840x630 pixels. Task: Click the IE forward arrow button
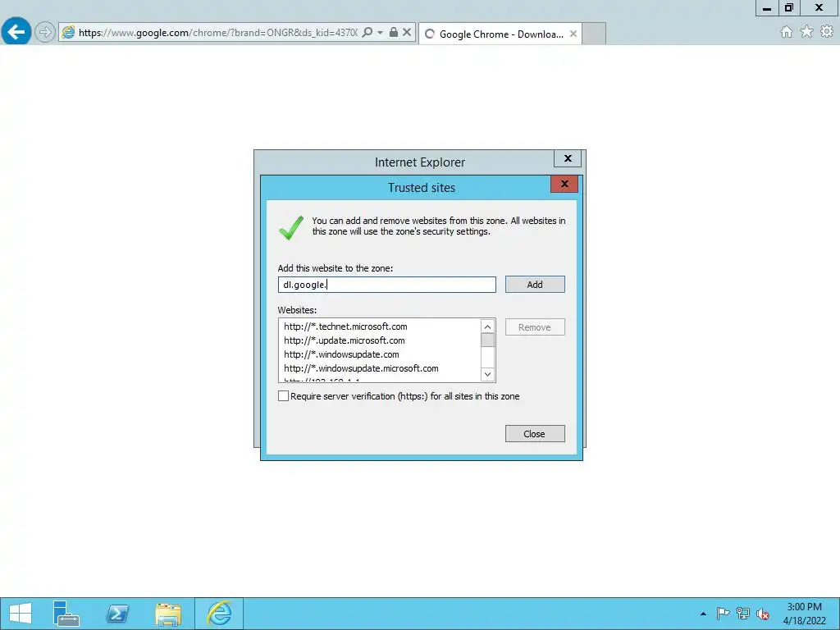[45, 32]
